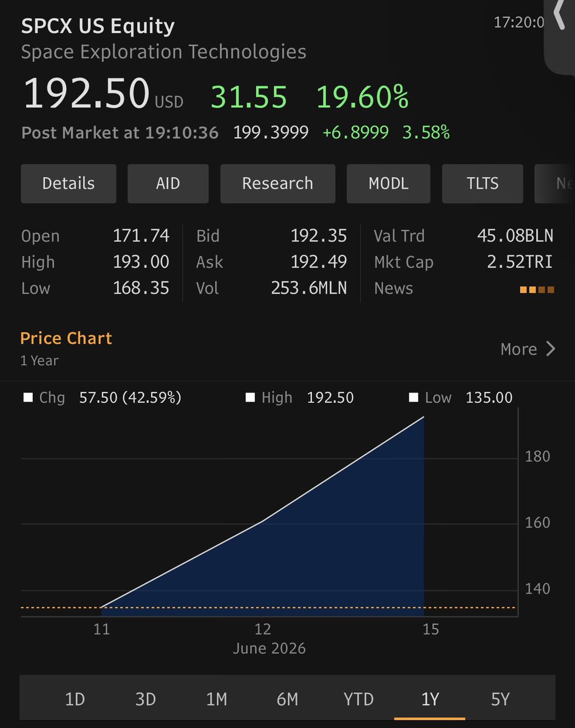Select the YTD time range tab
This screenshot has height=728, width=575.
(x=358, y=699)
